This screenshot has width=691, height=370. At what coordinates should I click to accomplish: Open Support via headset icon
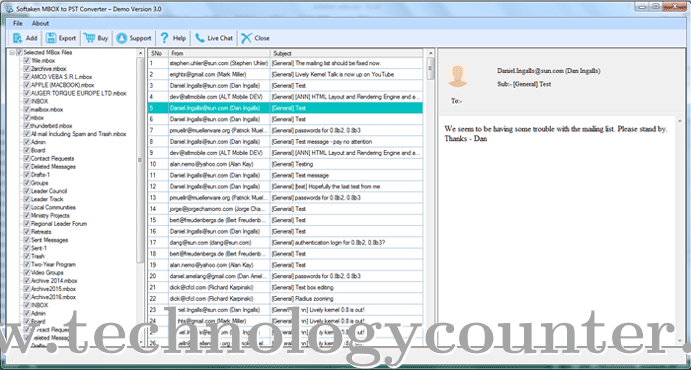click(x=122, y=38)
